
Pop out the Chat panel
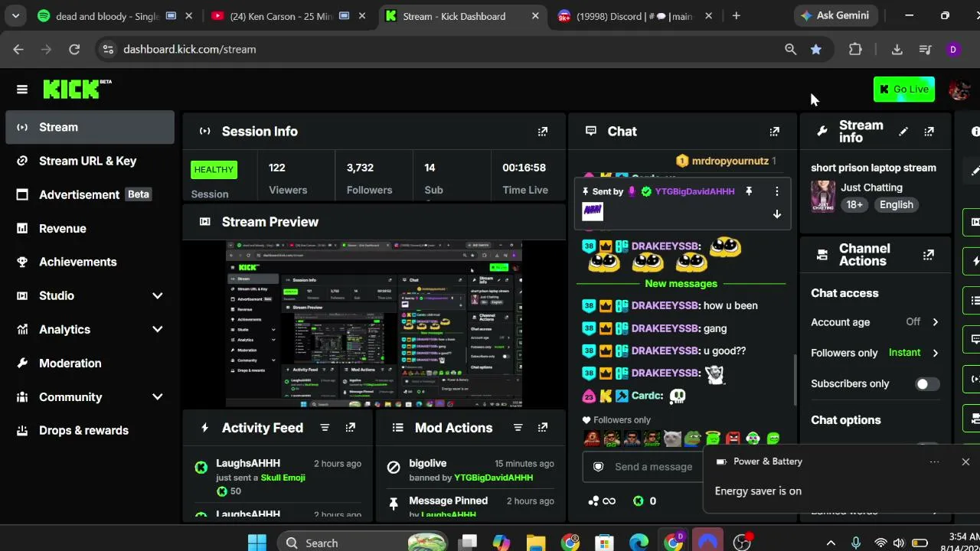[775, 132]
